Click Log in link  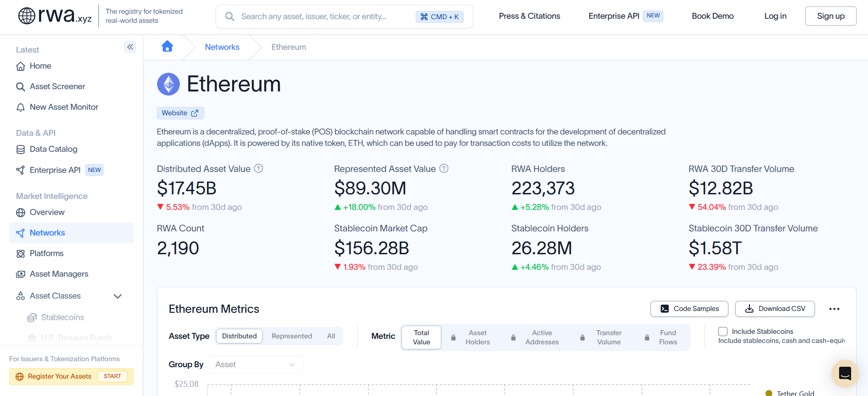776,16
